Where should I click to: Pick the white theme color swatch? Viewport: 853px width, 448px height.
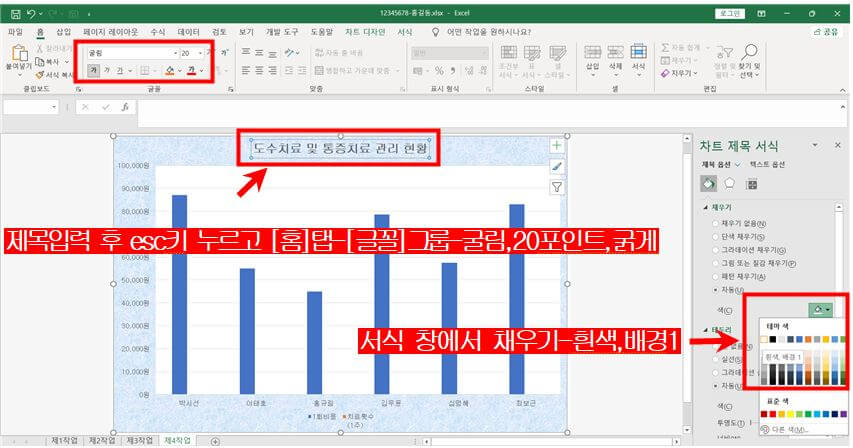[x=764, y=340]
